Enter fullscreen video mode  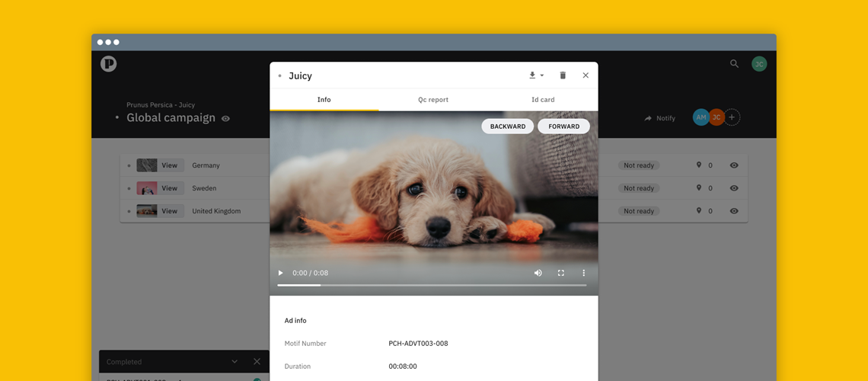coord(561,273)
